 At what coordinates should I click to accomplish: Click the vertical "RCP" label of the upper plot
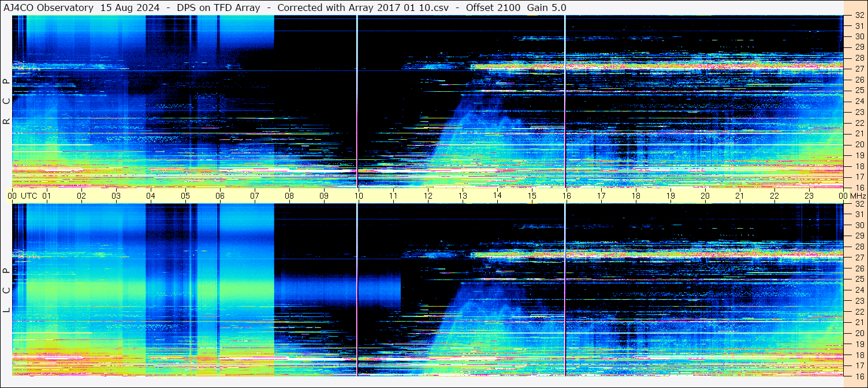coord(6,102)
